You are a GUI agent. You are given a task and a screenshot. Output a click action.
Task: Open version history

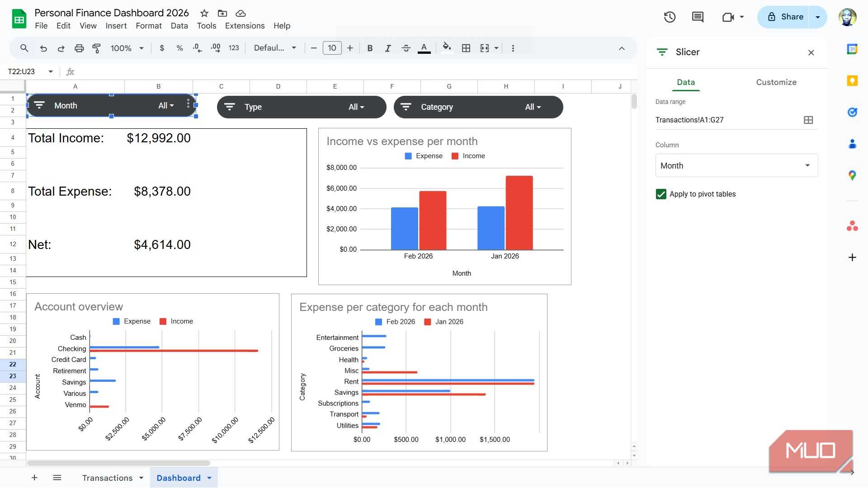point(670,17)
